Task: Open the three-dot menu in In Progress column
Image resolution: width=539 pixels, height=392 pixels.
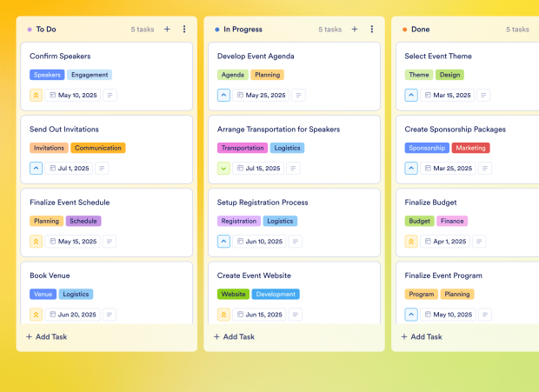Action: tap(372, 29)
